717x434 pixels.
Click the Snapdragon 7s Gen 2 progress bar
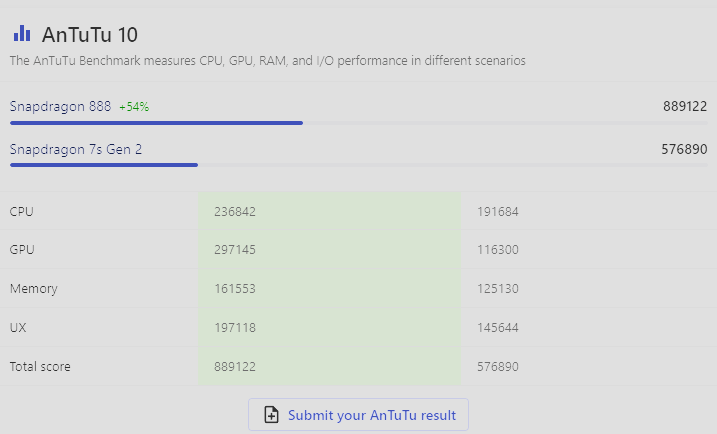(358, 165)
